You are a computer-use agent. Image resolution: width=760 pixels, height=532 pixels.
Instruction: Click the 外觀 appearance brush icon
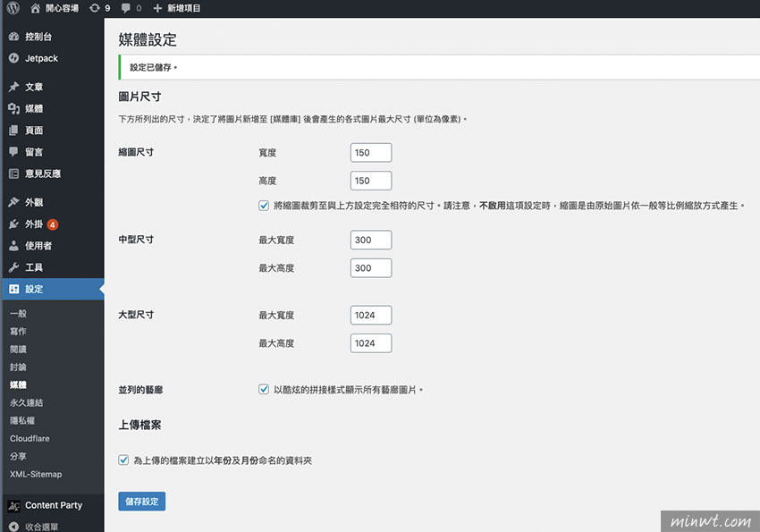click(13, 202)
